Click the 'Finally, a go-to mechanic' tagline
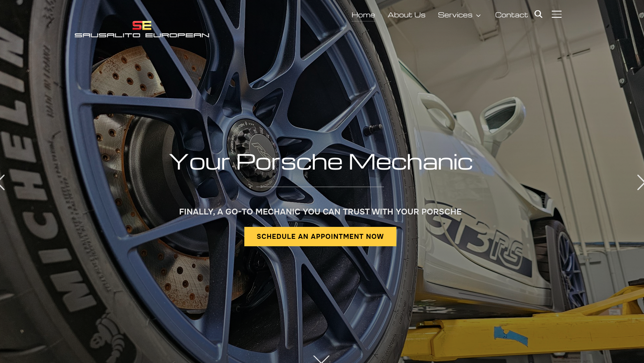644x363 pixels. point(320,212)
